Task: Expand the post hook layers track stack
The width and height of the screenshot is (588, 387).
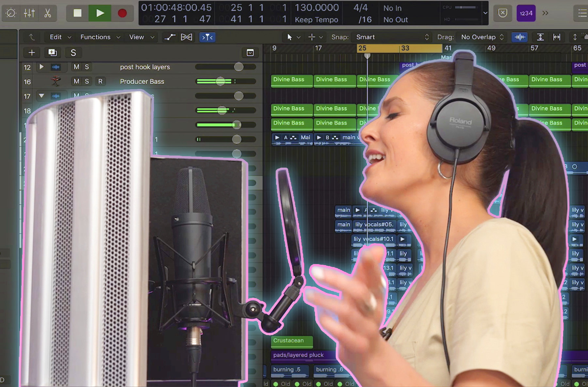Action: pyautogui.click(x=41, y=67)
